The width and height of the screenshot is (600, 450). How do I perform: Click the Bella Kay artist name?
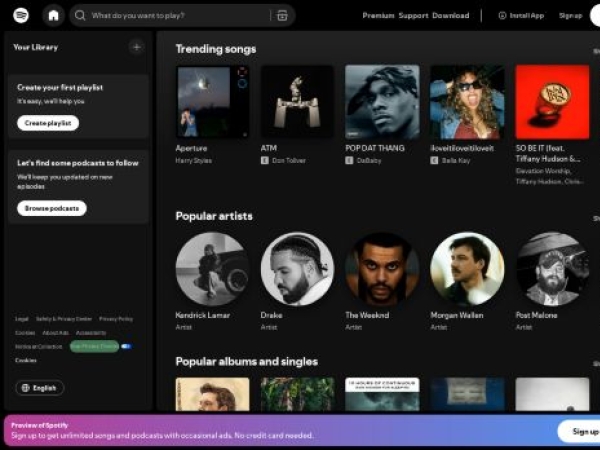tap(456, 160)
